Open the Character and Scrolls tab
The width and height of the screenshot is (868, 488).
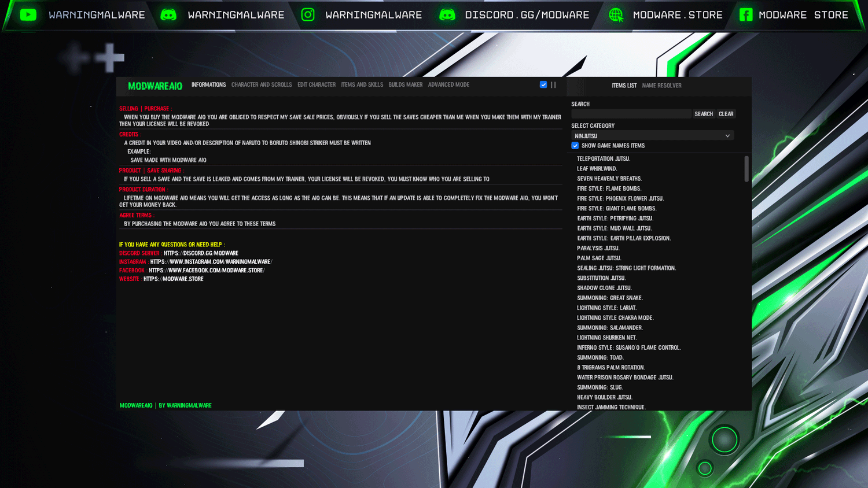pos(262,84)
